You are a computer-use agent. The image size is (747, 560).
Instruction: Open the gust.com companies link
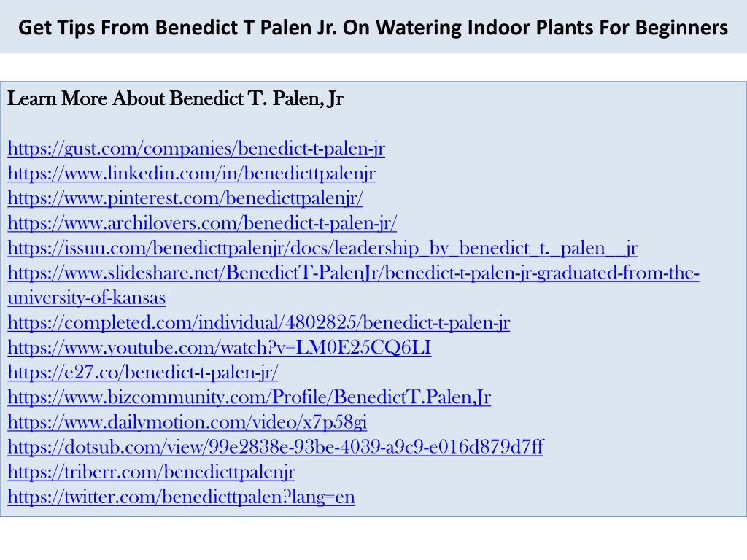(x=196, y=149)
